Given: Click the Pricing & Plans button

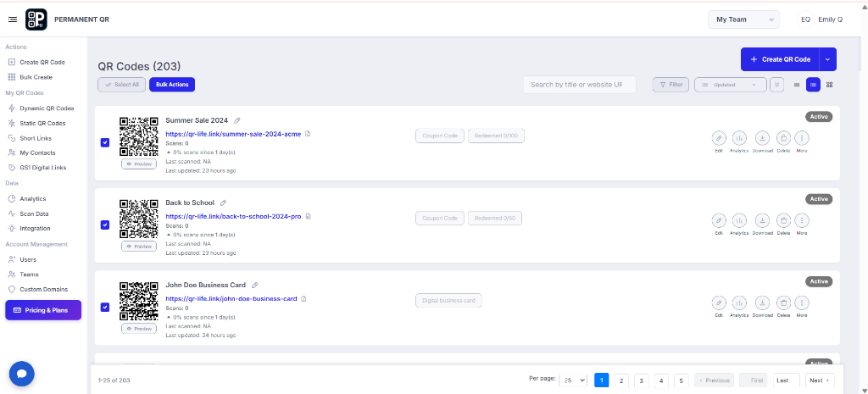Looking at the screenshot, I should pos(43,310).
